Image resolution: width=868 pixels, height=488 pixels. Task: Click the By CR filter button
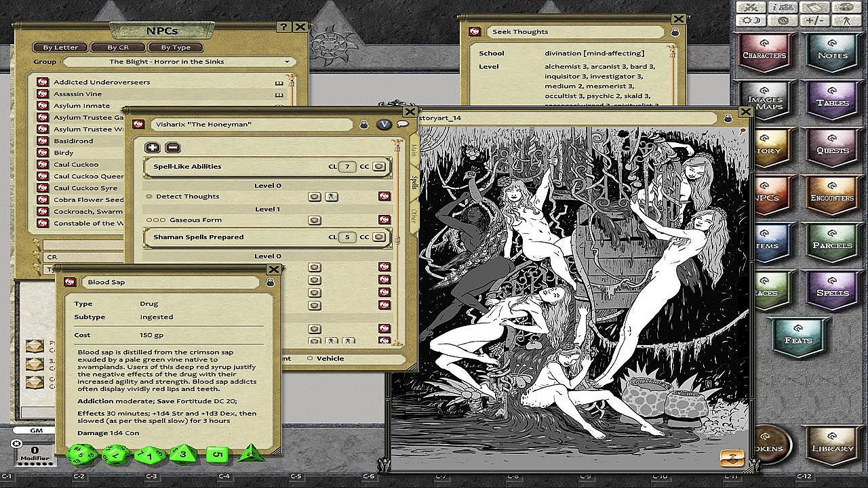[117, 47]
